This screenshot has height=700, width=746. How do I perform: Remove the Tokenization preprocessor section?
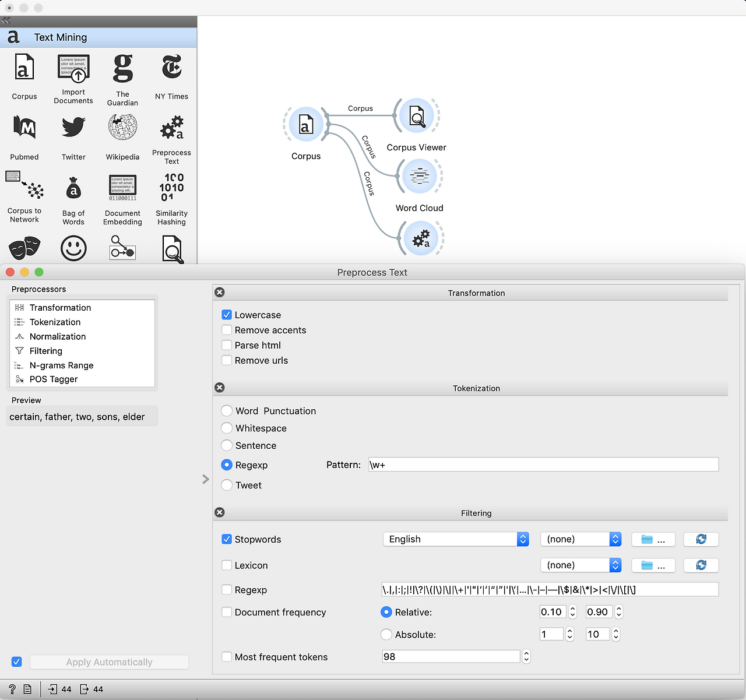coord(220,388)
